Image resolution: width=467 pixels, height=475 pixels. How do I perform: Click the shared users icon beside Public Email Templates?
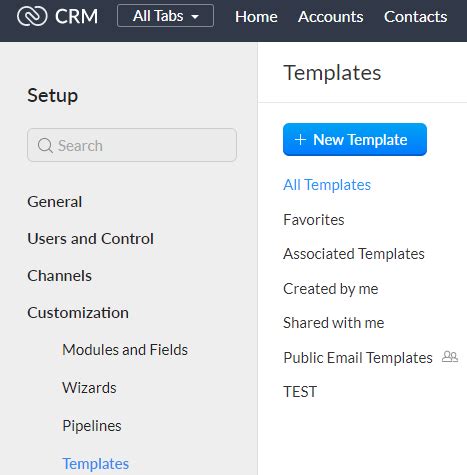click(x=450, y=357)
